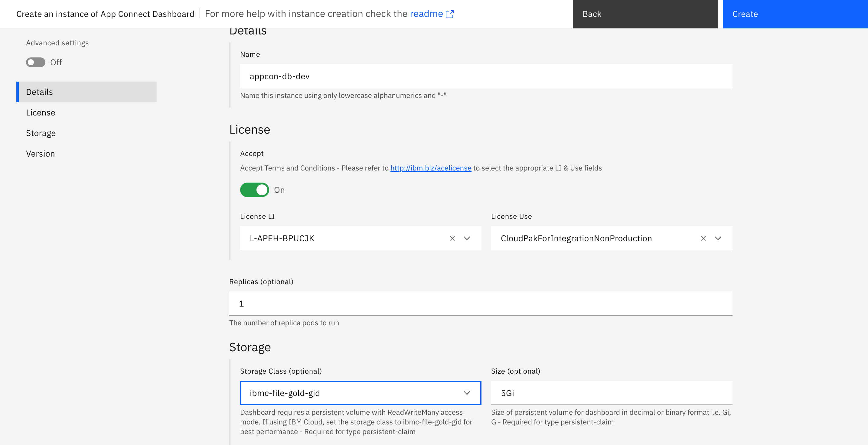The height and width of the screenshot is (445, 868).
Task: Disable the license Accept toggle
Action: click(254, 190)
